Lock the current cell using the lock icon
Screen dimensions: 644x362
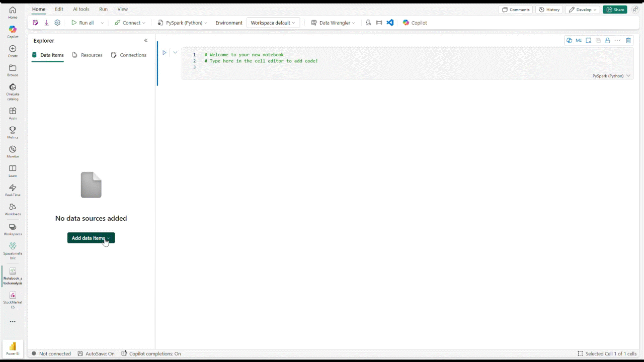click(x=607, y=40)
